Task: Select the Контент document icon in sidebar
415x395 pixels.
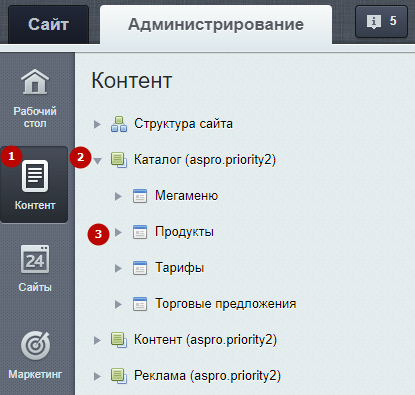Action: coord(35,176)
